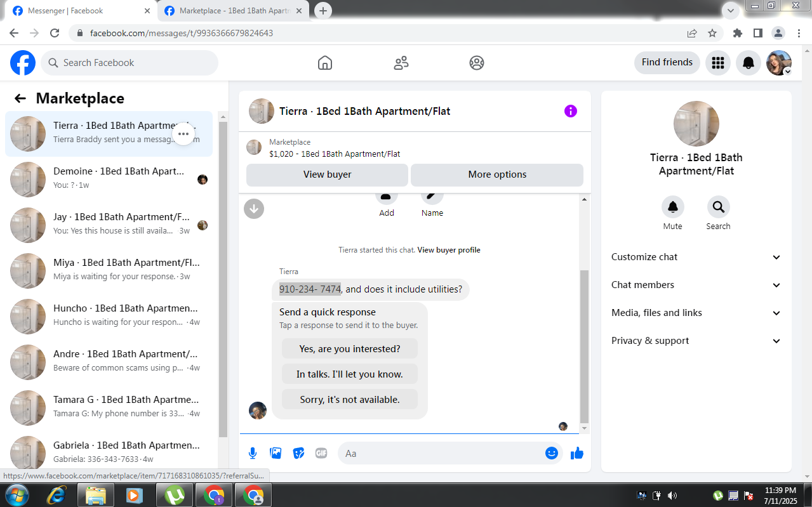Click the large Tierra listing thumbnail in sidebar
Image resolution: width=812 pixels, height=507 pixels.
coord(696,124)
